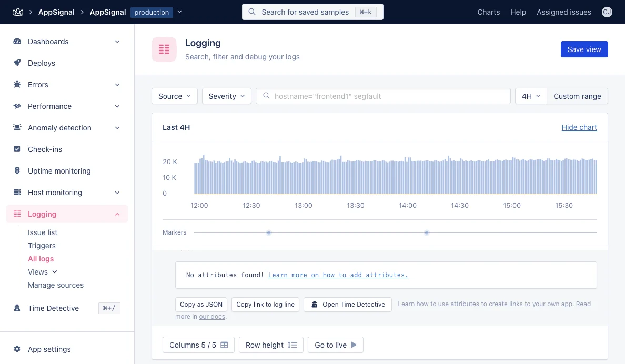Click the marker near 14:10 on timeline
Viewport: 625px width, 364px height.
coord(427,232)
